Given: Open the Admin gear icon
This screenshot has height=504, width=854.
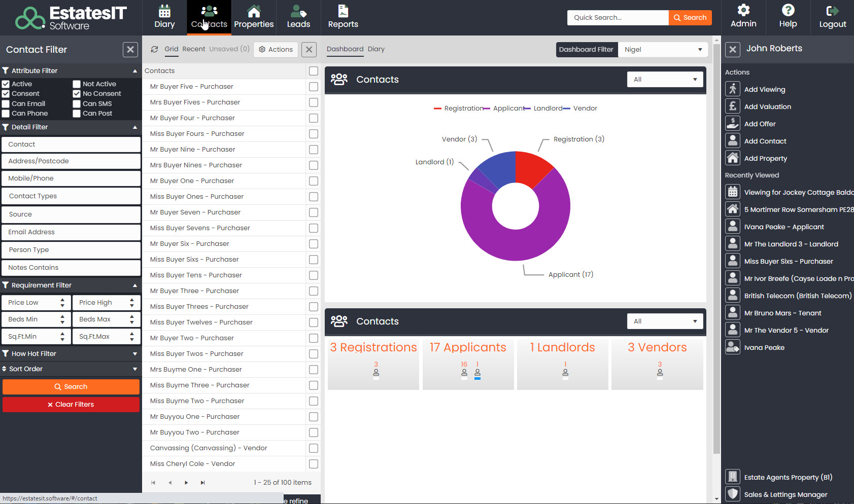Looking at the screenshot, I should point(743,10).
